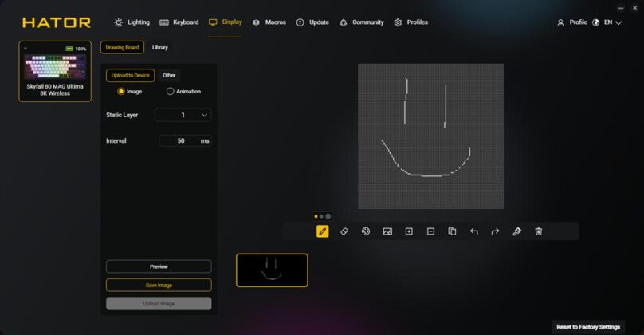Image resolution: width=644 pixels, height=335 pixels.
Task: Click the battery 100% indicator
Action: (76, 49)
